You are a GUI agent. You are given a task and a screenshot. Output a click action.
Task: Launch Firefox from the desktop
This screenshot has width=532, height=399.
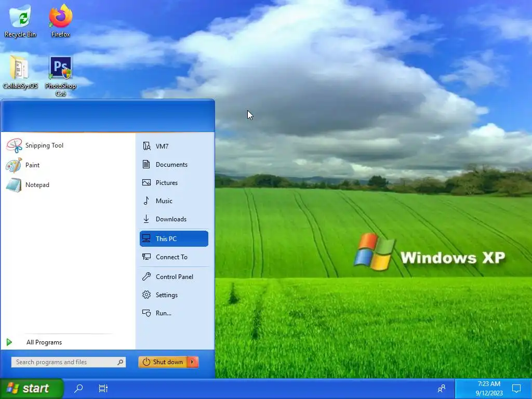point(60,20)
